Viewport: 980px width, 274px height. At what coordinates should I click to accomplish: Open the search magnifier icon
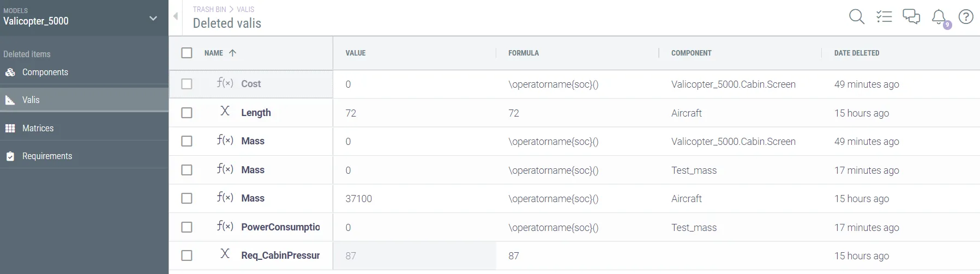coord(856,17)
